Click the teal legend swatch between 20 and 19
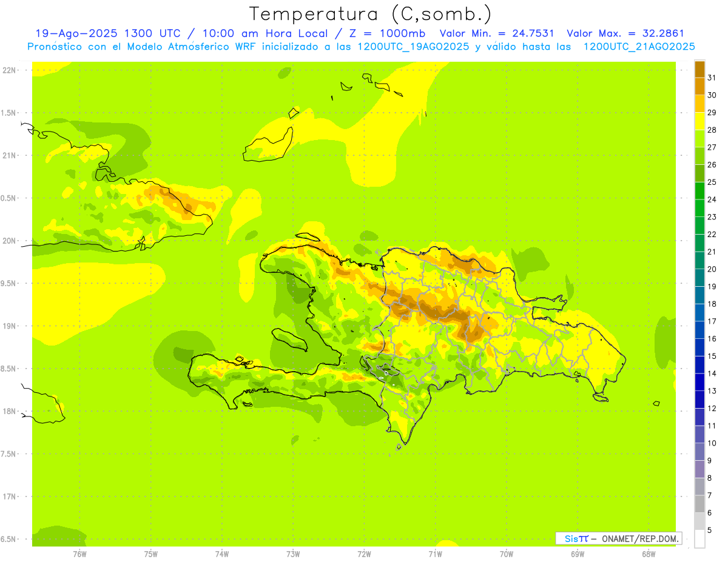 (x=699, y=278)
